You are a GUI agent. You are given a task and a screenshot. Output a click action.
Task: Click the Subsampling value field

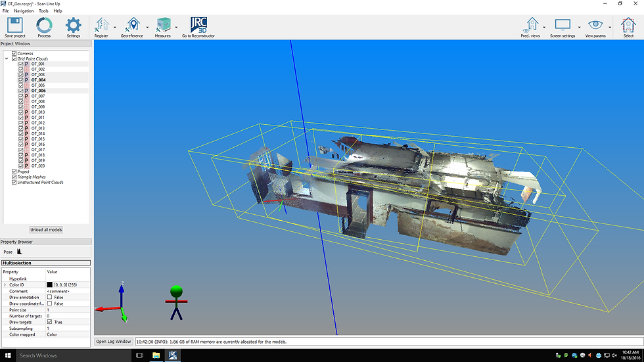pos(68,328)
